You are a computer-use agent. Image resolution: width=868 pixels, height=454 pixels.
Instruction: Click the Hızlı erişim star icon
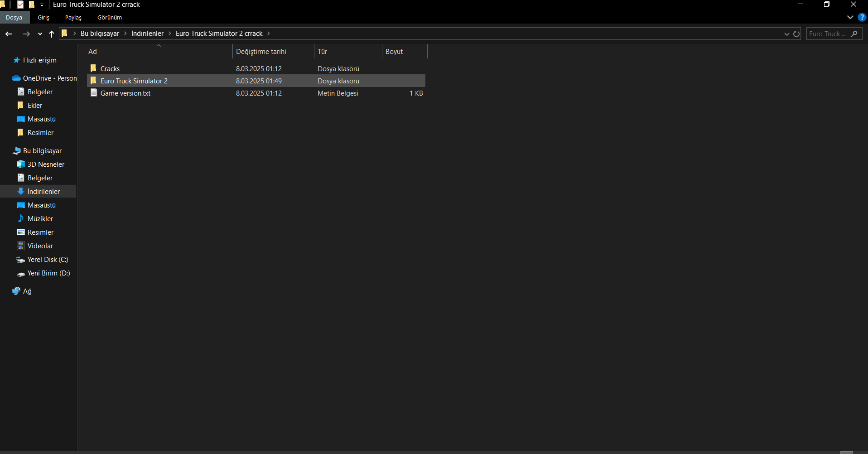(16, 60)
